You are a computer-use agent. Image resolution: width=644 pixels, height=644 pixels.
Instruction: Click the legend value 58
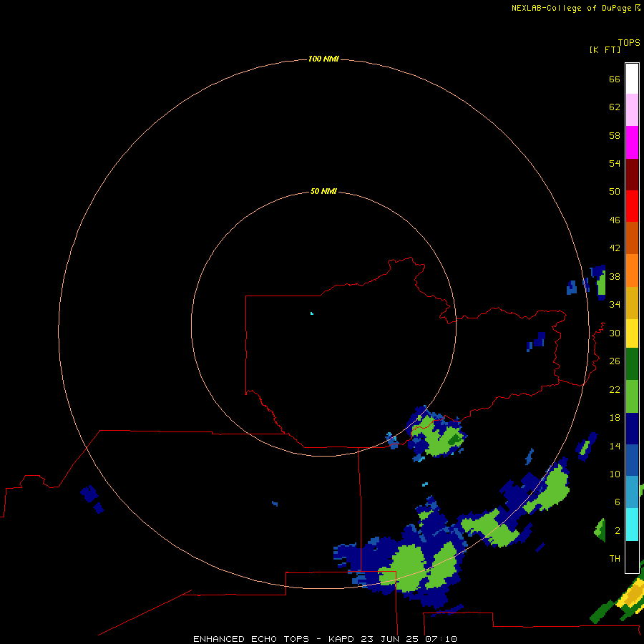click(x=615, y=135)
